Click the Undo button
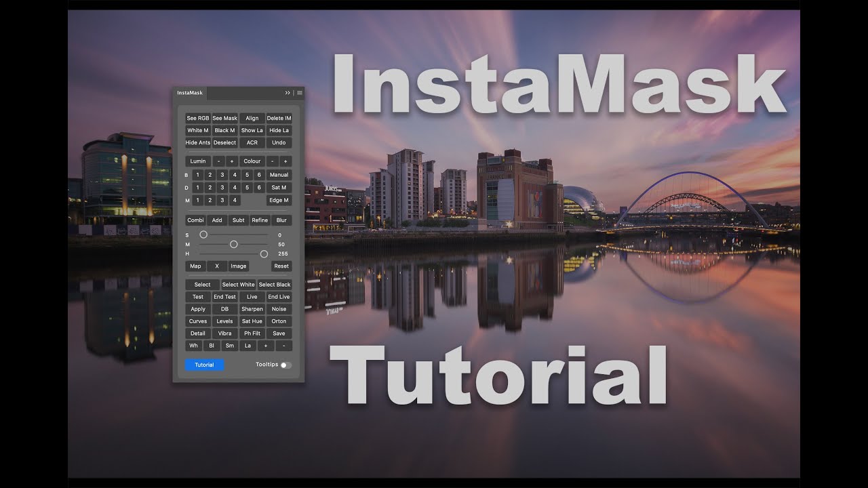This screenshot has height=488, width=868. pyautogui.click(x=279, y=142)
